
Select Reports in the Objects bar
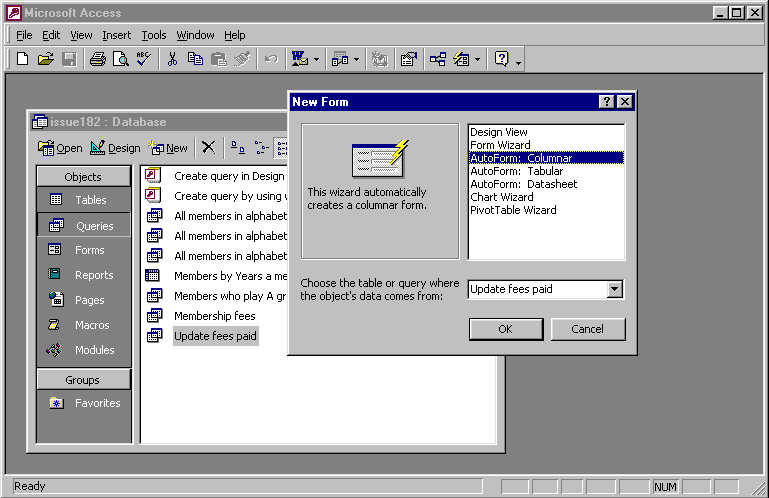click(x=83, y=275)
